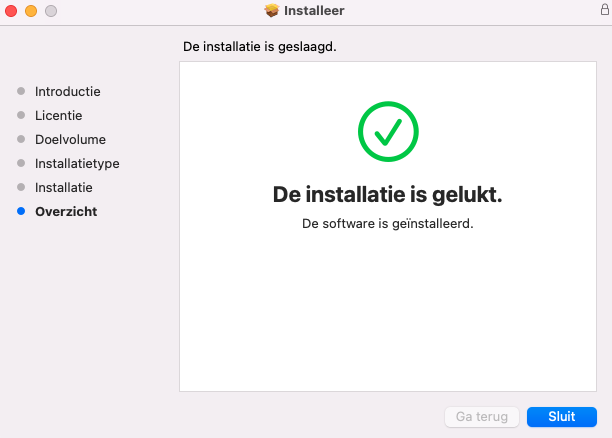Select the Introductie step in the sidebar

point(67,91)
